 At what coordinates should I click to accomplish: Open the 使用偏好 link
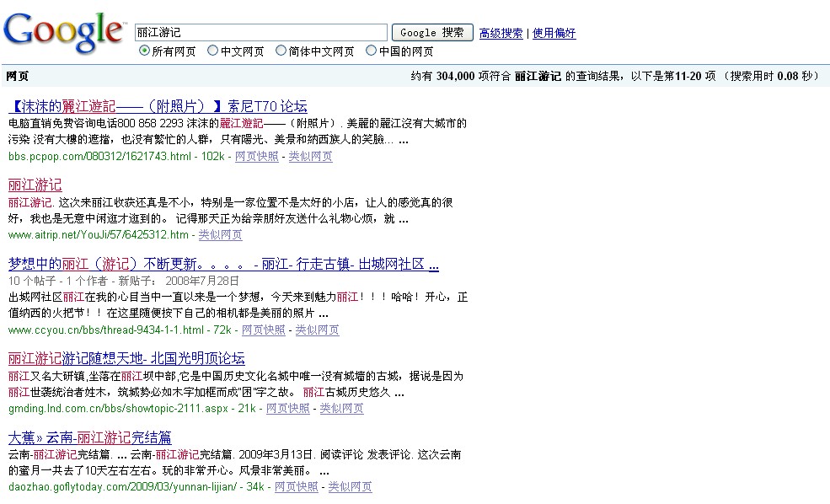click(x=554, y=33)
